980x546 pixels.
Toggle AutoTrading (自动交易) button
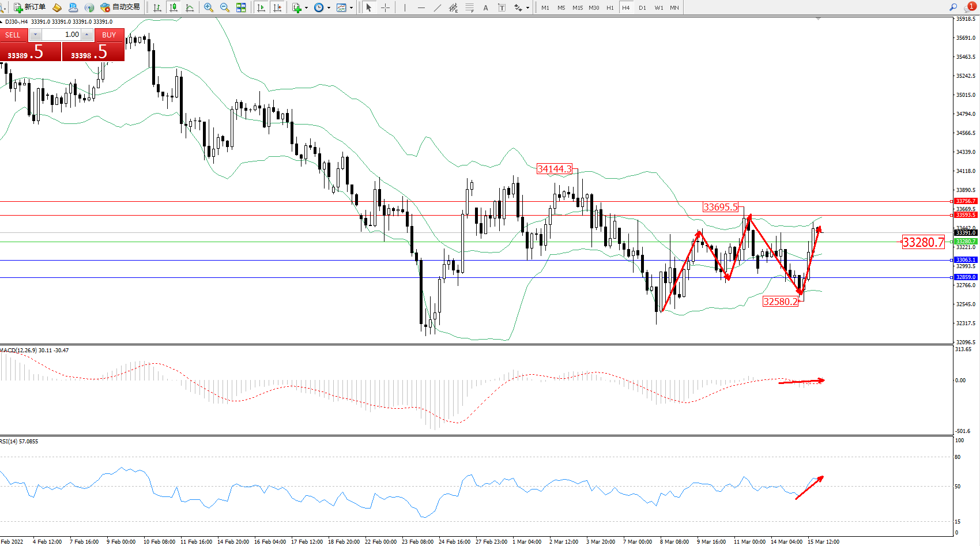tap(120, 7)
